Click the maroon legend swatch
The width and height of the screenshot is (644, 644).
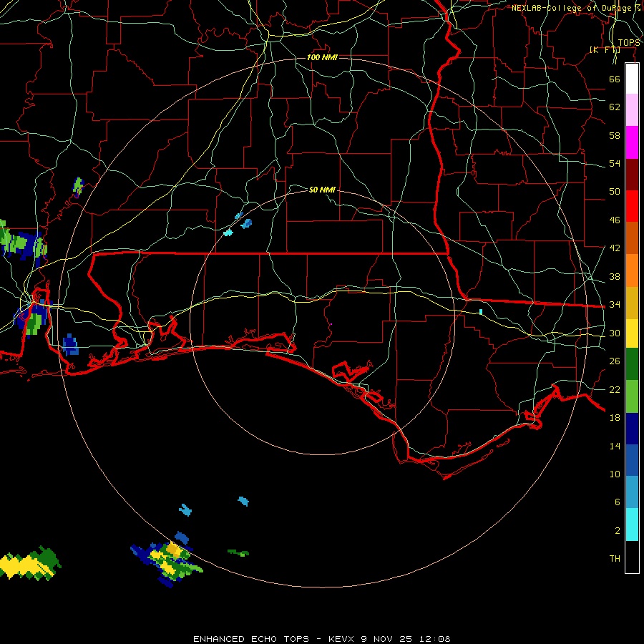point(632,174)
